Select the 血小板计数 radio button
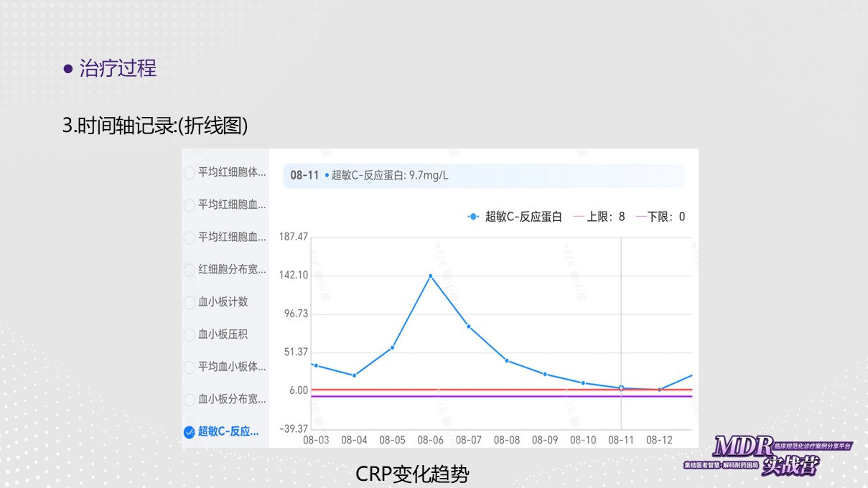The width and height of the screenshot is (868, 488). coord(190,302)
